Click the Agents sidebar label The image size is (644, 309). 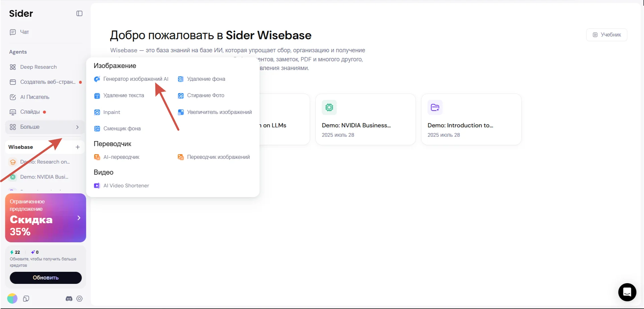click(18, 52)
